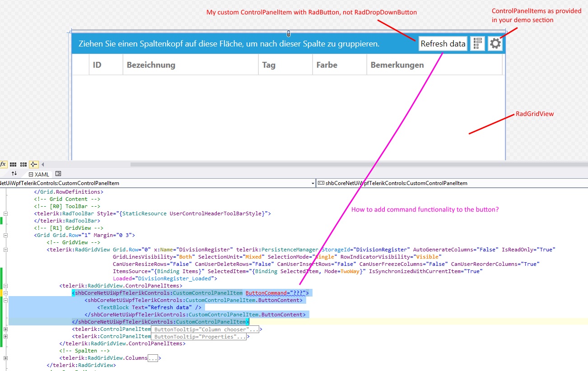Click the </telerik:RadToolBar> closing tag
Viewport: 588px width, 371px height.
[x=67, y=221]
